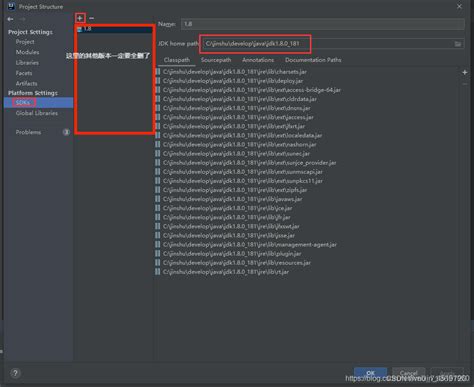Select the cldrdata.jar entry

coord(236,99)
